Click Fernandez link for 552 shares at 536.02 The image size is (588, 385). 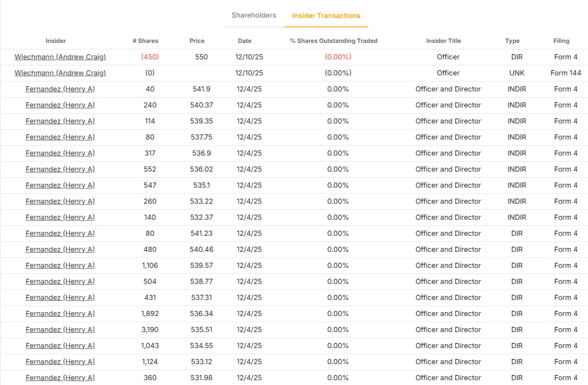point(60,169)
